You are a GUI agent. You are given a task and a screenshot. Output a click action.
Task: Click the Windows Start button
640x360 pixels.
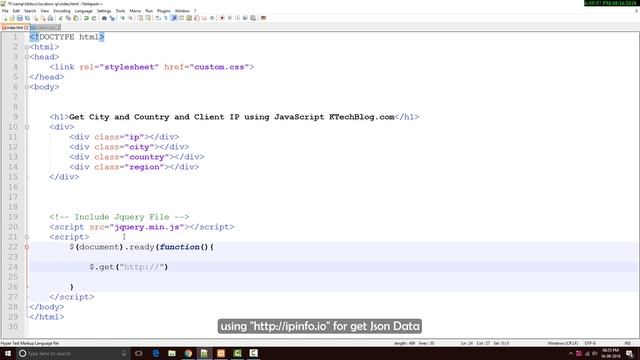click(8, 353)
